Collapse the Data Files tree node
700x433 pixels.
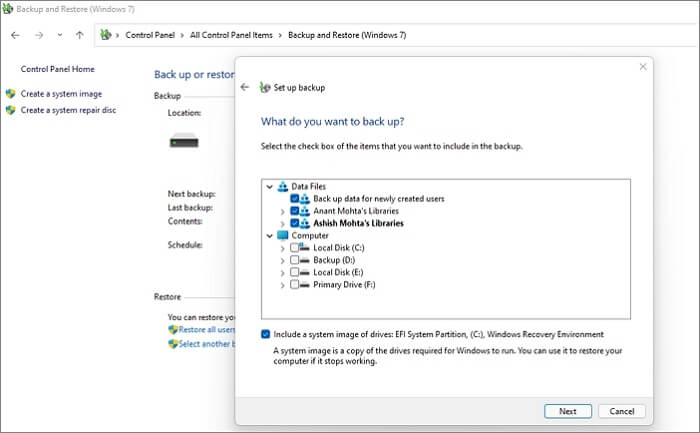pos(269,186)
